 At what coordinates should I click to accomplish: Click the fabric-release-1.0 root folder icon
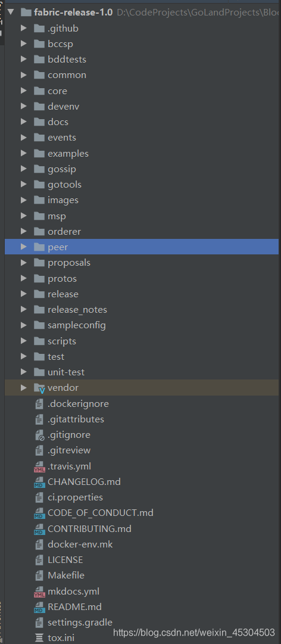26,13
